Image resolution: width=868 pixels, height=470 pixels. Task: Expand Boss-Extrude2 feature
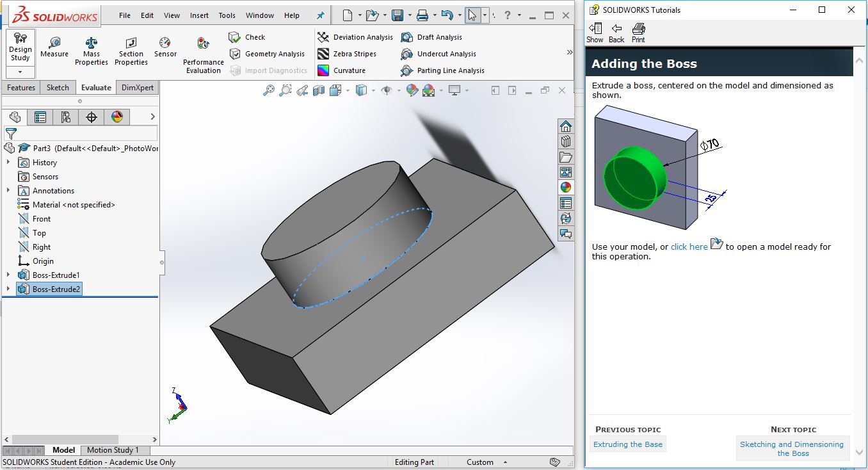(x=8, y=289)
